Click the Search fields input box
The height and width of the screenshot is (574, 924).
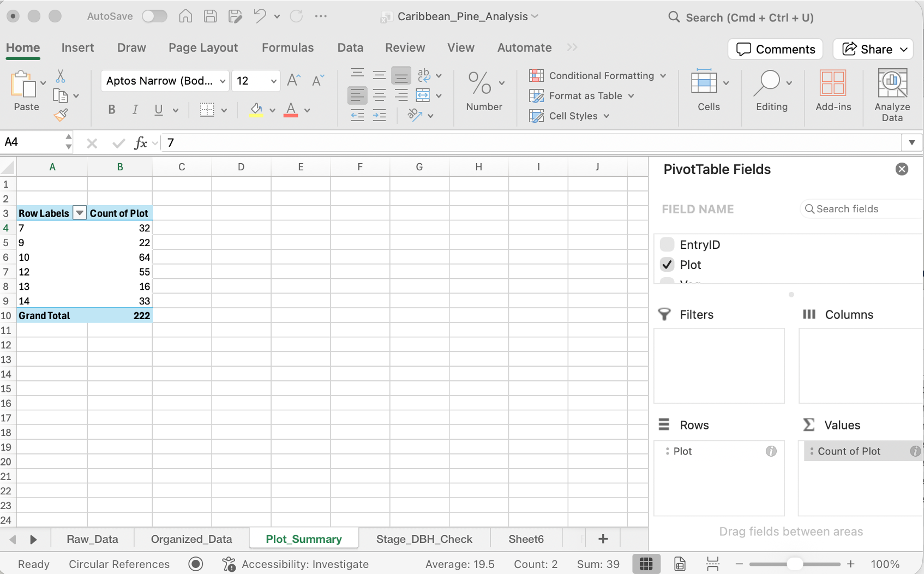862,209
